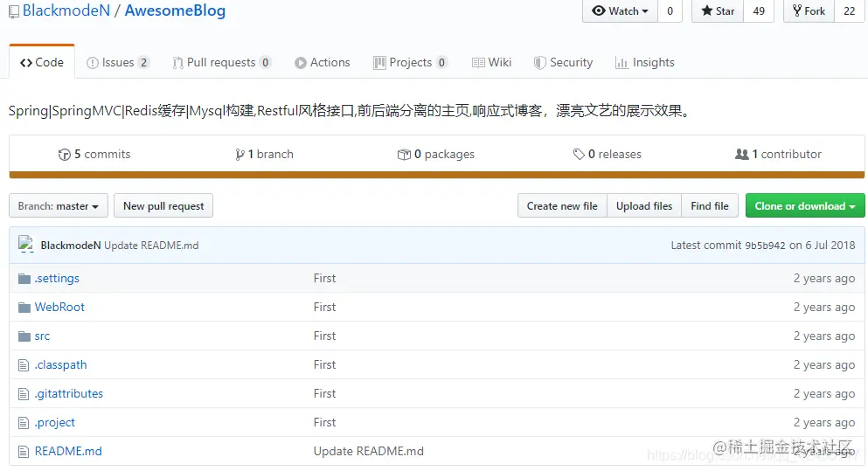Click the Security shield icon
The image size is (868, 471).
pos(539,63)
